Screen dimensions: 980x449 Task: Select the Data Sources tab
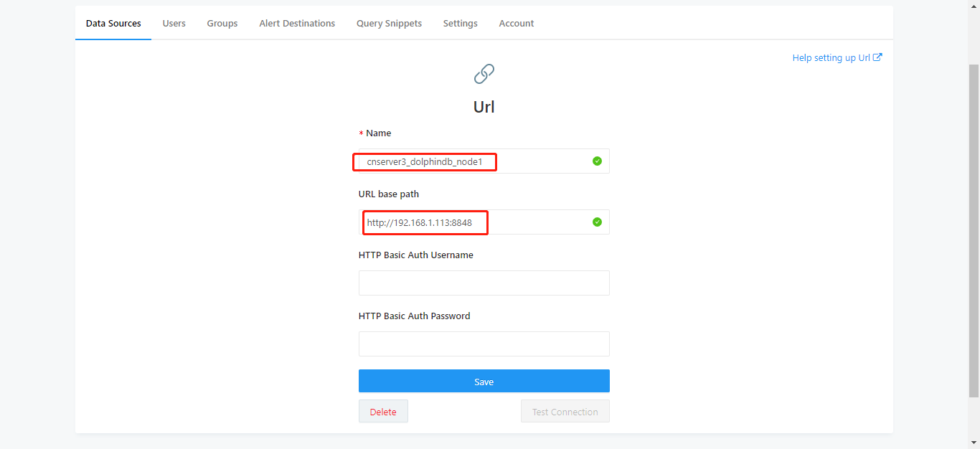pyautogui.click(x=113, y=24)
